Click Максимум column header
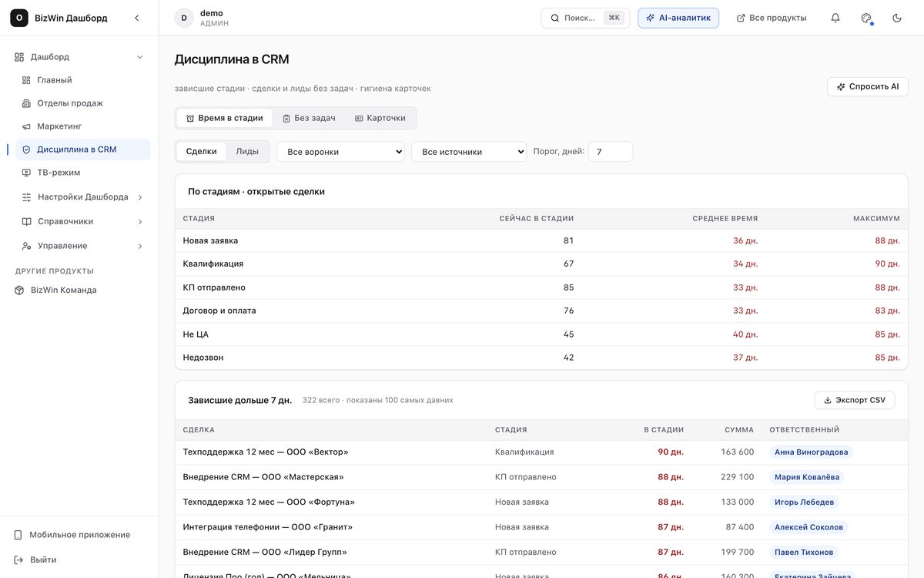Image resolution: width=924 pixels, height=578 pixels. (876, 219)
